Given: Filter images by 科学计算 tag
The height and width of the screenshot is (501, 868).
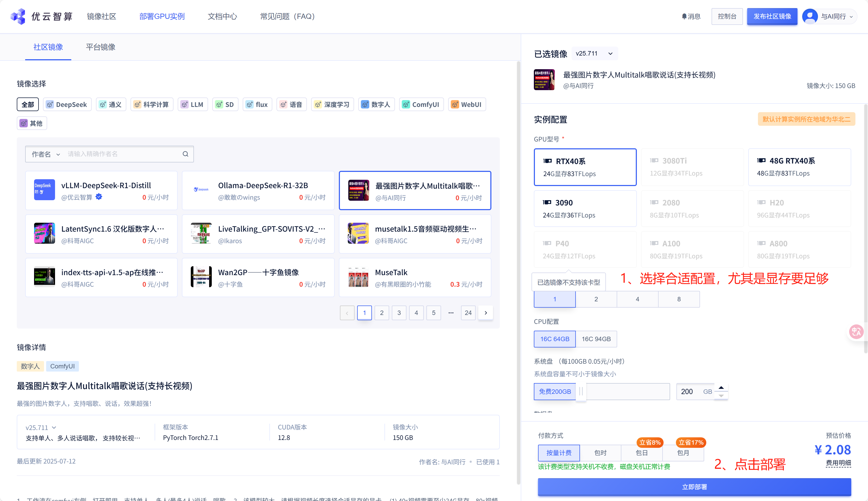Looking at the screenshot, I should (x=152, y=104).
